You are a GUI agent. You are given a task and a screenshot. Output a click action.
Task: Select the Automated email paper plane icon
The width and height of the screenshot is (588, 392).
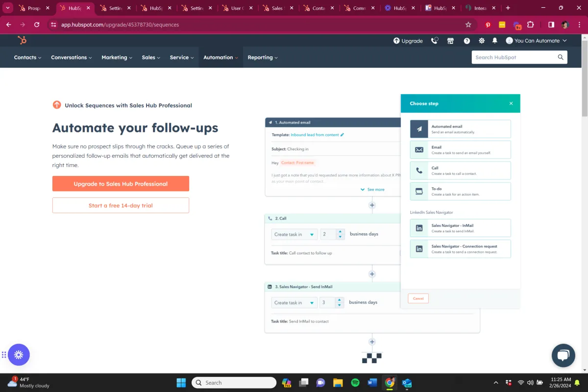click(419, 129)
